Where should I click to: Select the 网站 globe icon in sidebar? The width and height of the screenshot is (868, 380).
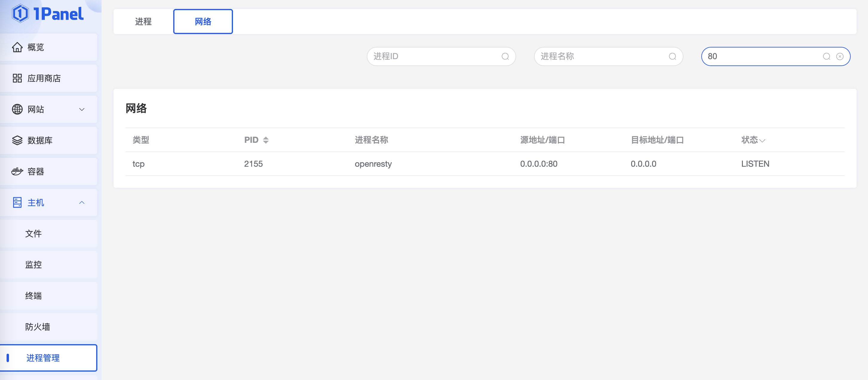18,109
